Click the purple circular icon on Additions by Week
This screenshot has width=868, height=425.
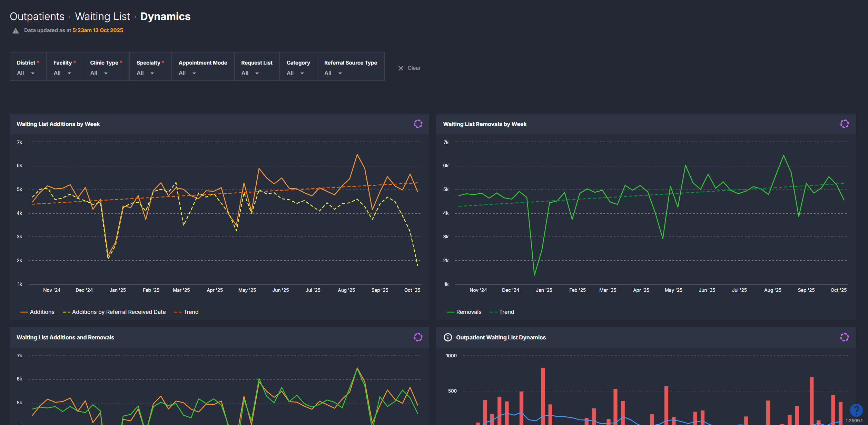tap(418, 124)
